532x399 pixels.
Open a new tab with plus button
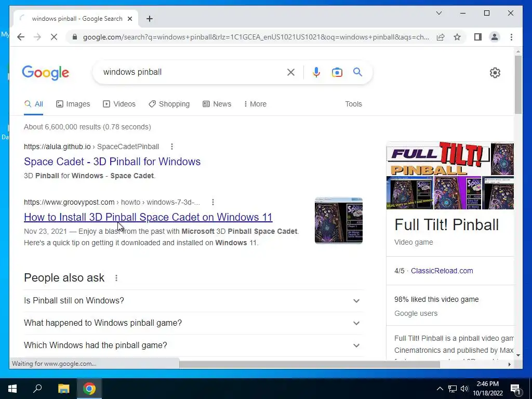150,19
